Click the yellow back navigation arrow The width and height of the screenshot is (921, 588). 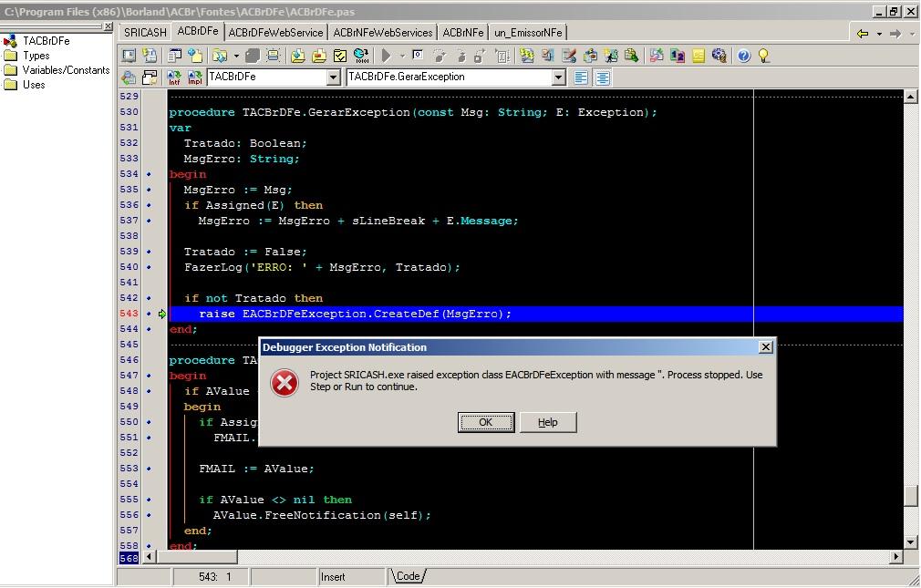pyautogui.click(x=863, y=34)
